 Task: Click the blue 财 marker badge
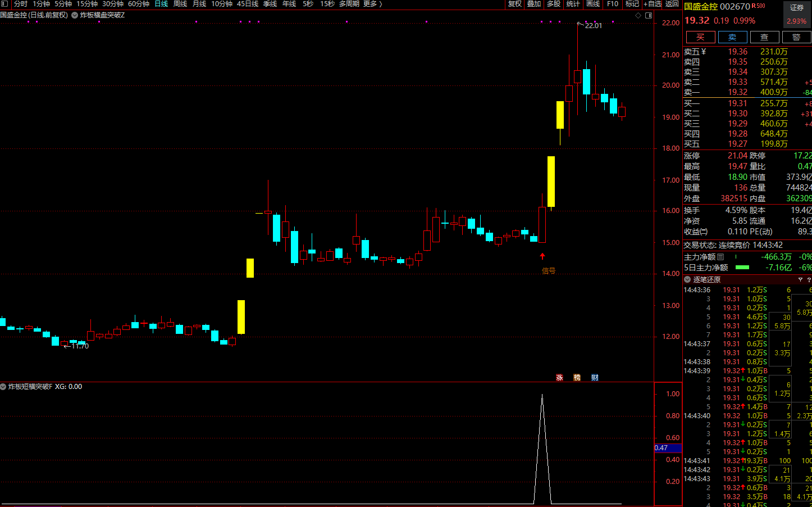(x=595, y=378)
